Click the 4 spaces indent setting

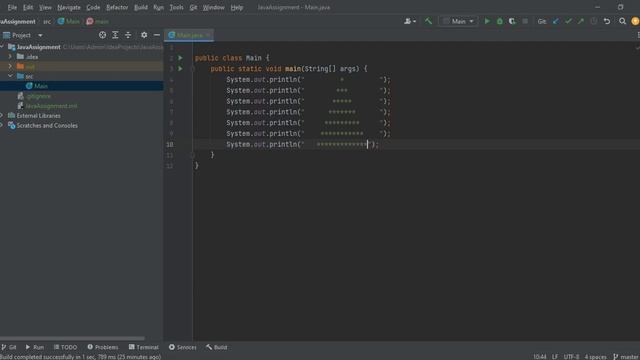click(x=595, y=357)
